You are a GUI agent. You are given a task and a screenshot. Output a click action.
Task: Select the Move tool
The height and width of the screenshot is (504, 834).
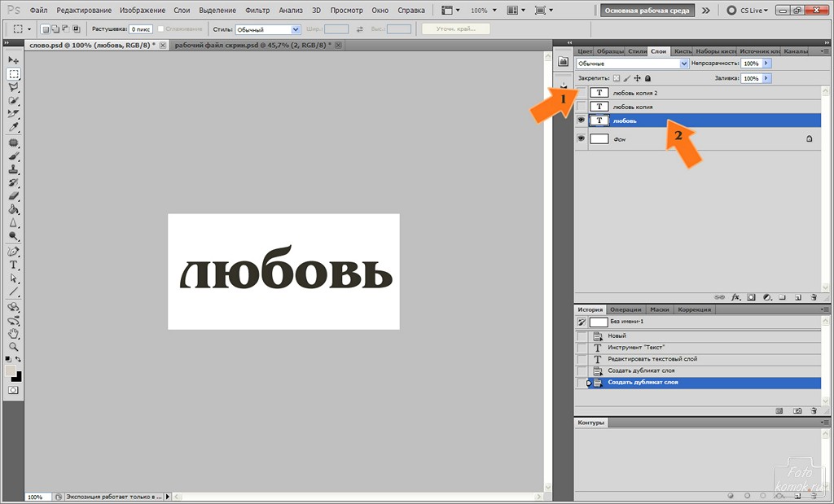pyautogui.click(x=13, y=60)
